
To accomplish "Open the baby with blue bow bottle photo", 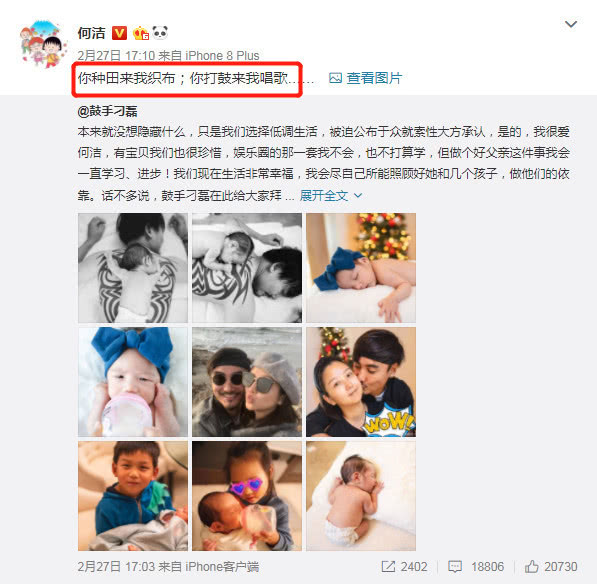I will pos(133,382).
